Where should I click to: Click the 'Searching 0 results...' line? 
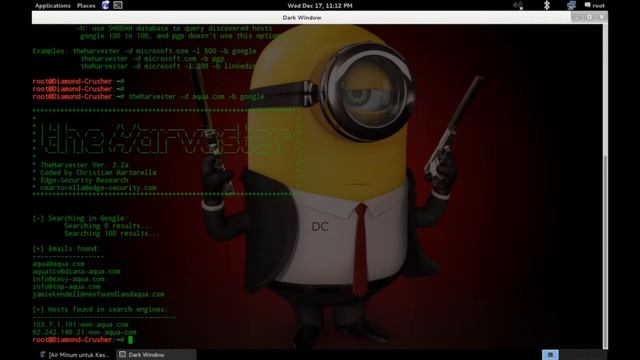[108, 226]
